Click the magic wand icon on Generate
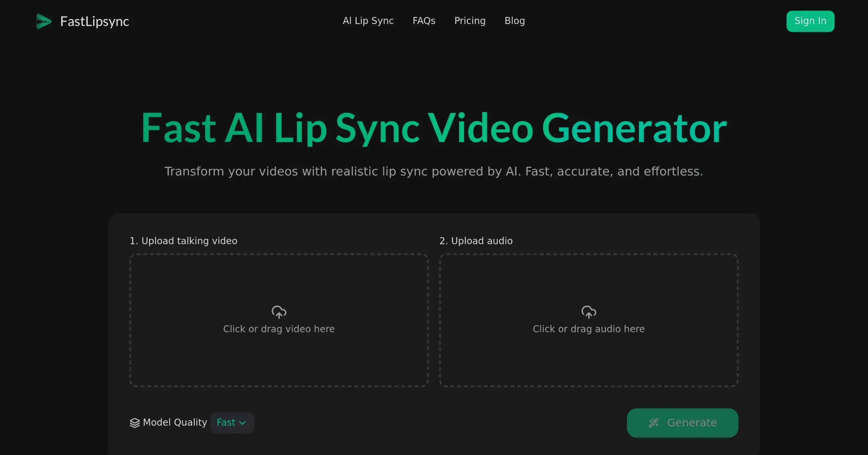Viewport: 868px width, 455px height. pyautogui.click(x=654, y=422)
